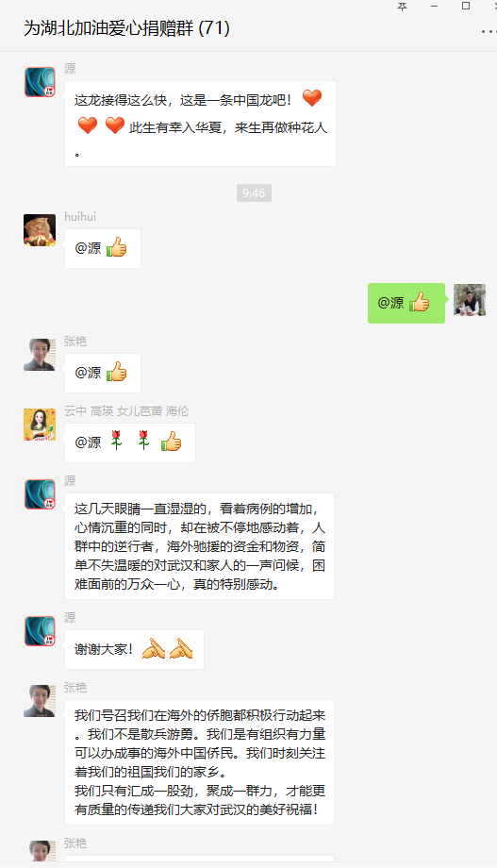This screenshot has height=868, width=497.
Task: Click the sender name huihui
Action: pyautogui.click(x=80, y=216)
